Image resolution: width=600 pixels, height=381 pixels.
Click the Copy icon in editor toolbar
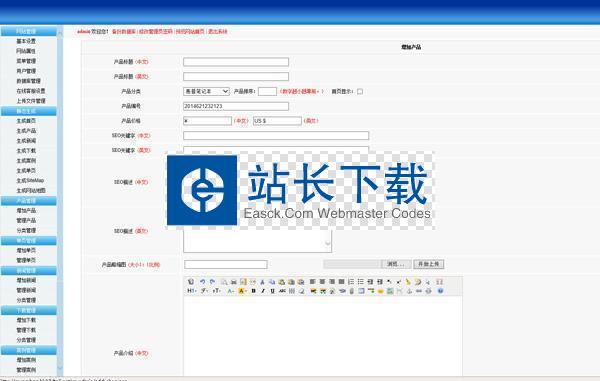pyautogui.click(x=272, y=282)
